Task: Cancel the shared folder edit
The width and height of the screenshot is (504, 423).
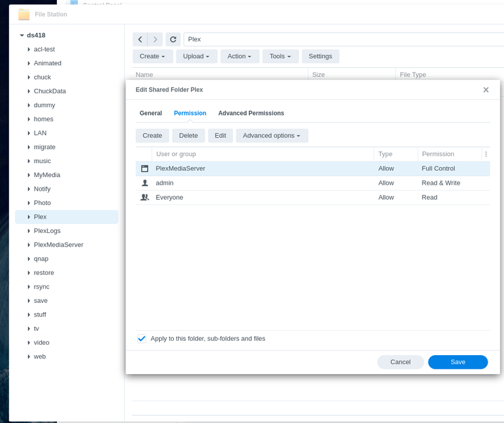Action: (x=400, y=362)
